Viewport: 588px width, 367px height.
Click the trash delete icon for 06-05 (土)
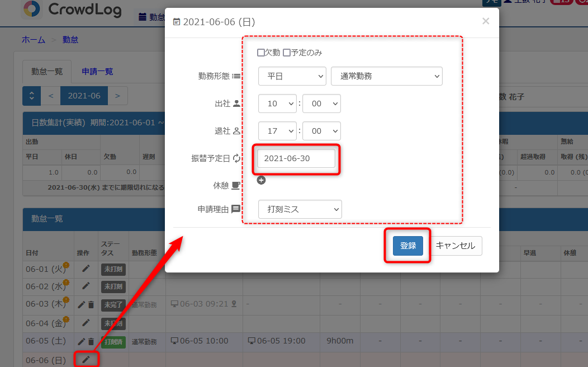[x=91, y=341]
